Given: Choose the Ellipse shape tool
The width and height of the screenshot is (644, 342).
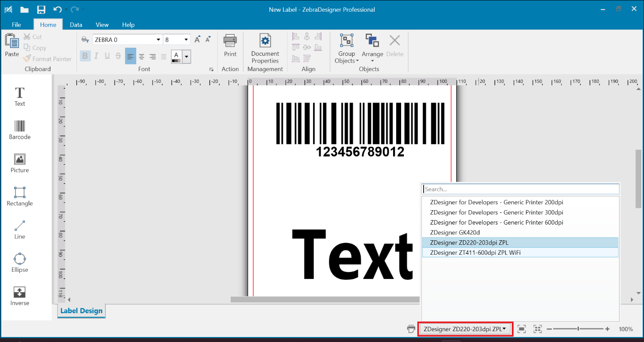Looking at the screenshot, I should click(20, 263).
